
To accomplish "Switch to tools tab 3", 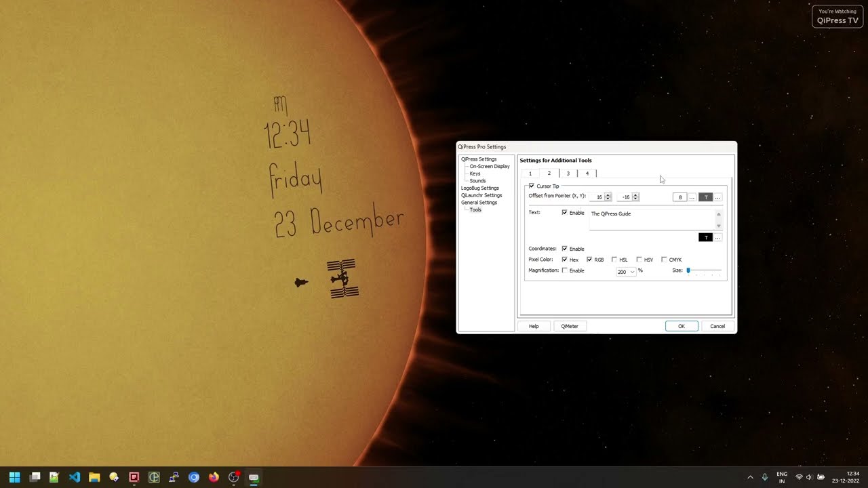I will point(568,174).
